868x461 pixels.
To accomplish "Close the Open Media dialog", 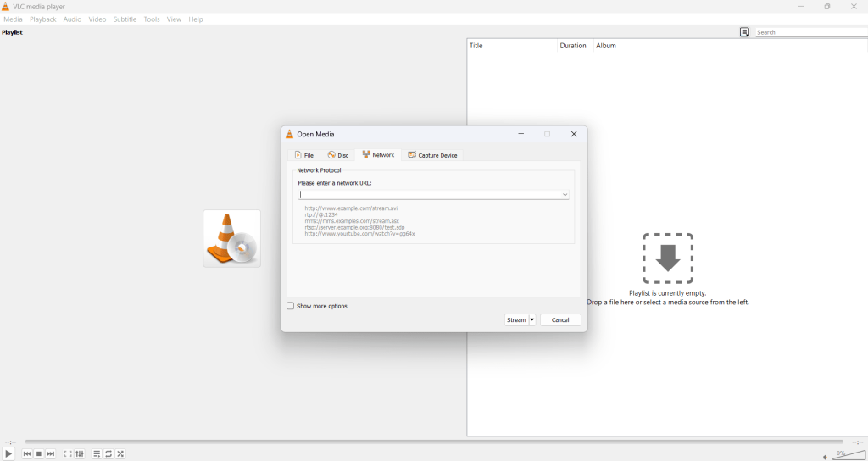I will coord(574,134).
